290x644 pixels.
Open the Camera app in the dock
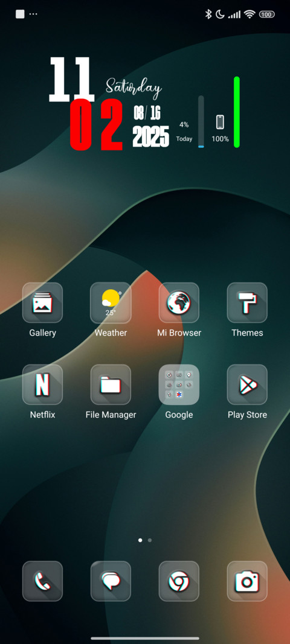coord(247,581)
